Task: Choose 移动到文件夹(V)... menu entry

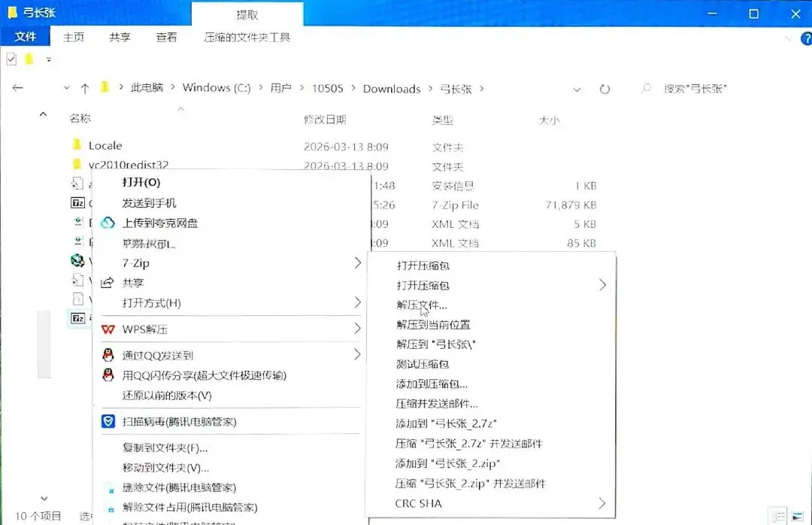Action: click(x=165, y=468)
